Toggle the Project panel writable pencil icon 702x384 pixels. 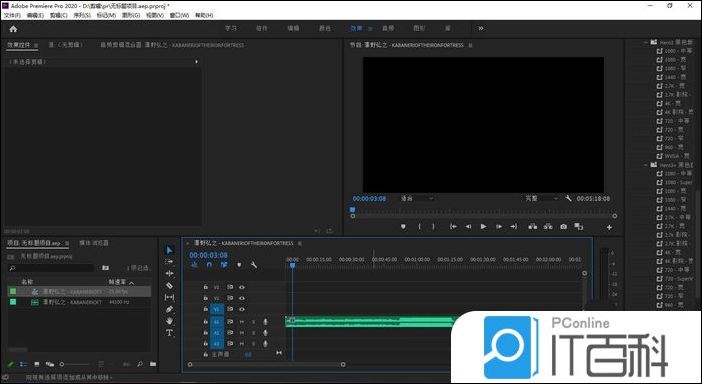[x=11, y=364]
